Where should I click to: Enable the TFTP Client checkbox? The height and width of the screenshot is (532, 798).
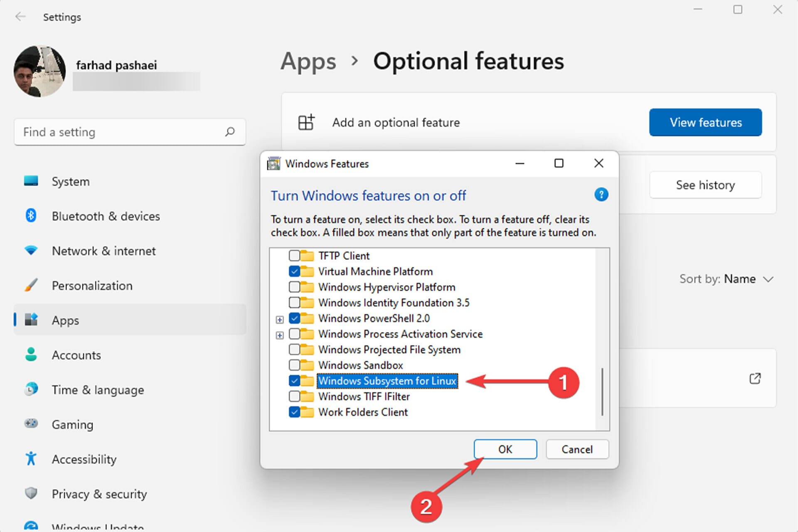294,255
